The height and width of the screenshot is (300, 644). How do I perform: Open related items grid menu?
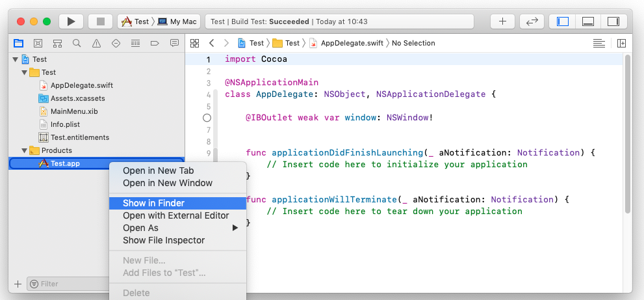click(x=194, y=43)
